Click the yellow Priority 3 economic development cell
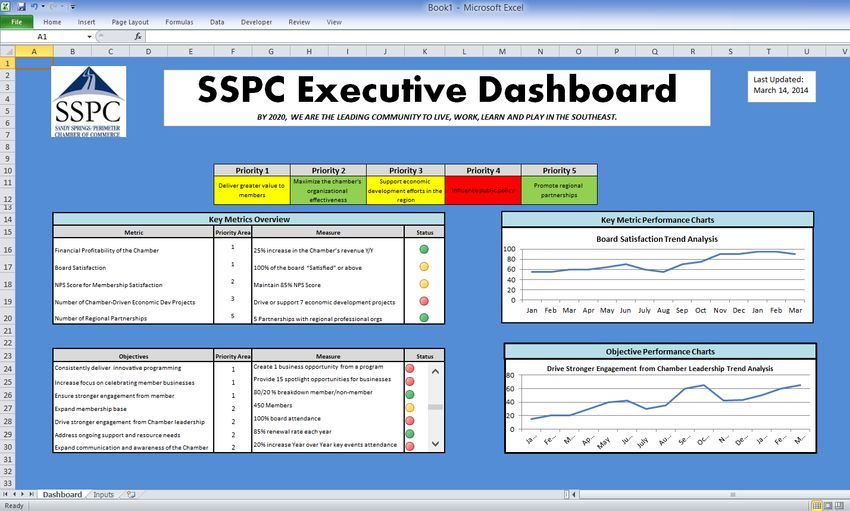Image resolution: width=850 pixels, height=511 pixels. [405, 190]
